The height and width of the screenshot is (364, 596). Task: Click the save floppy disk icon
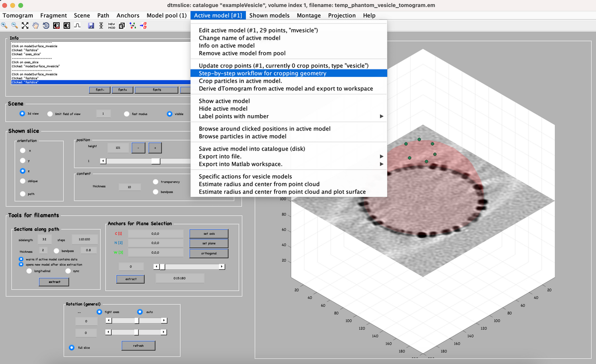[92, 26]
